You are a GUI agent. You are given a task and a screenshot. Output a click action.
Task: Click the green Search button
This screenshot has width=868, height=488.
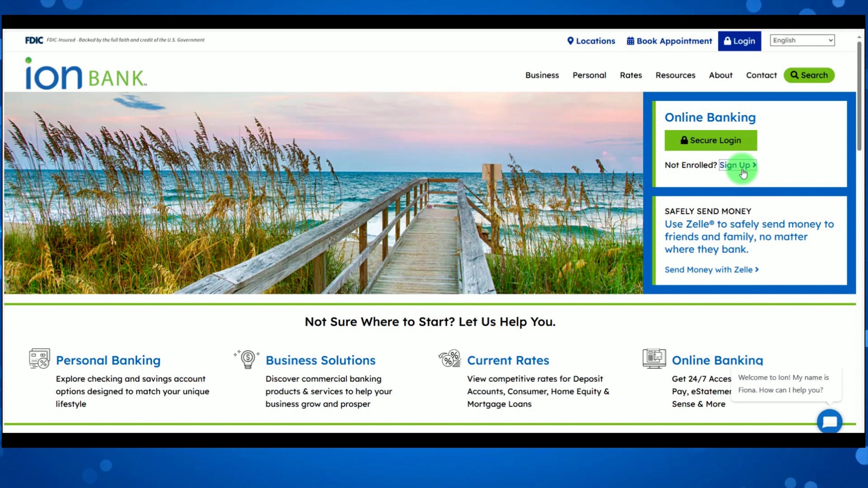pos(809,75)
